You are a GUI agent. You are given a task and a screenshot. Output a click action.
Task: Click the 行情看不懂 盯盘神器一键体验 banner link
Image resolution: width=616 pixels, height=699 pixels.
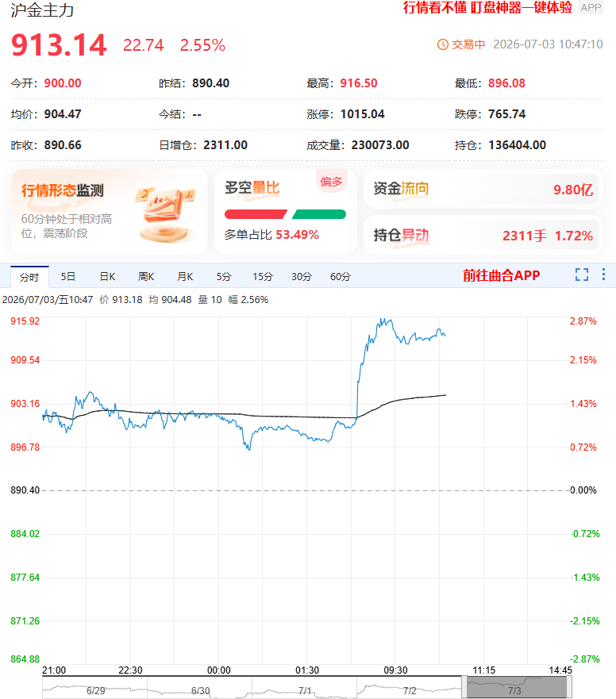coord(487,8)
